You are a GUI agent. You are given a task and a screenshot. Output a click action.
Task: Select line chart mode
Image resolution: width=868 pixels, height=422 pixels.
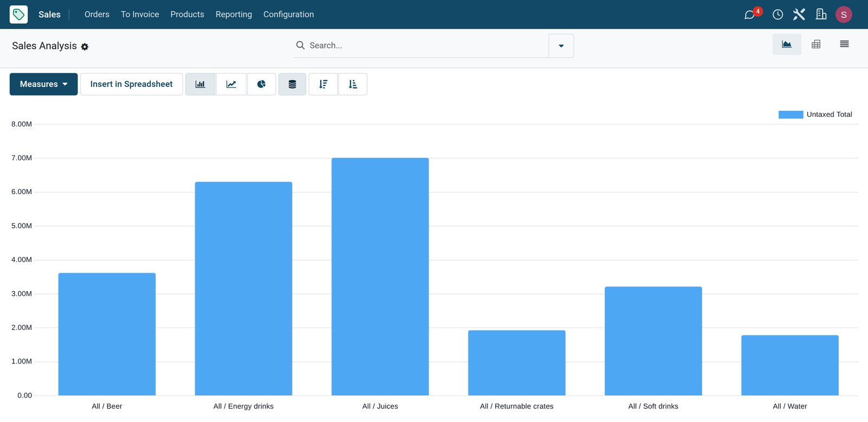pos(231,84)
